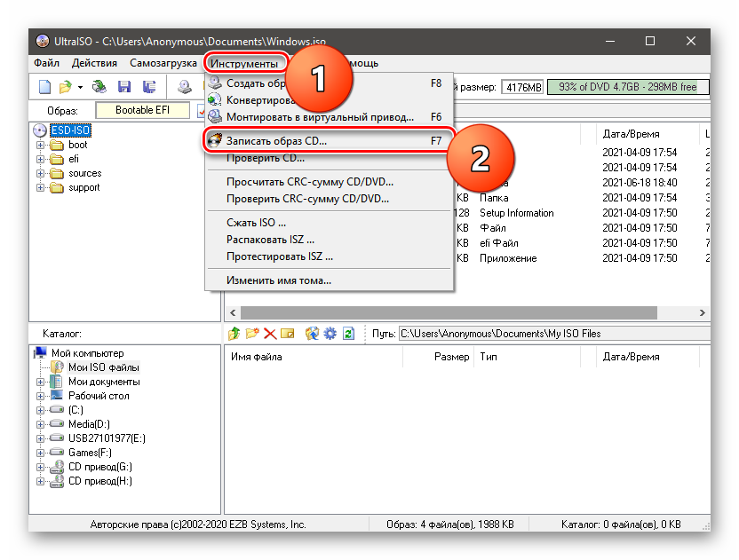Choose Записать образ CD... menu entry
The width and height of the screenshot is (739, 560).
click(x=329, y=140)
